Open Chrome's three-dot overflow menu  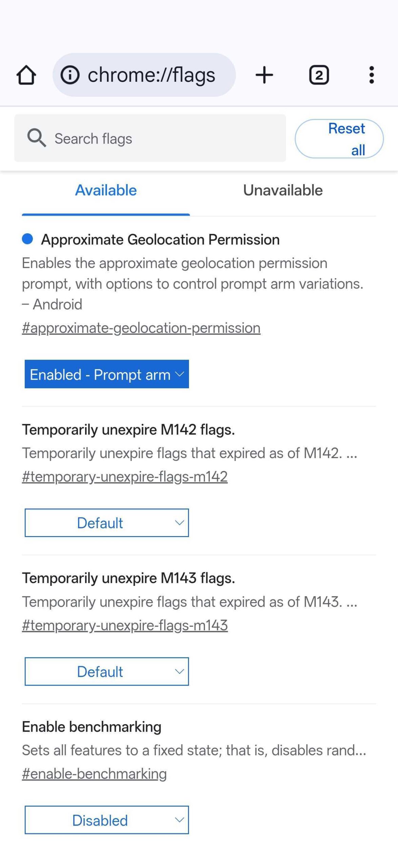(x=372, y=75)
